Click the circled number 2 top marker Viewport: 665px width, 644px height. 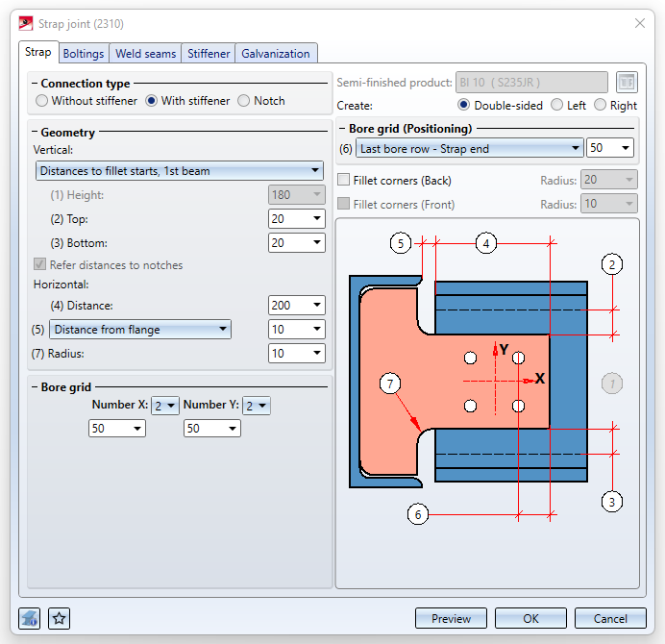612,263
